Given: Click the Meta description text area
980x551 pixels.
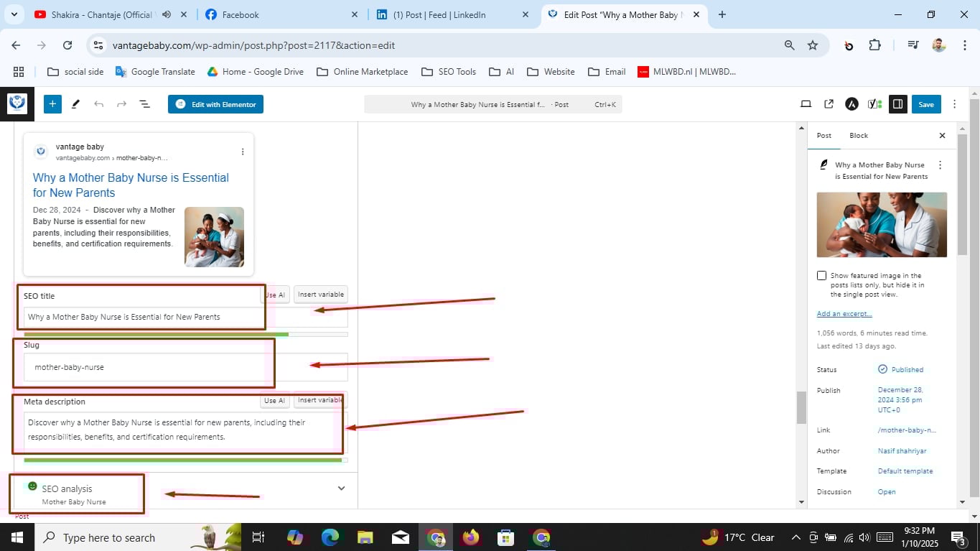Looking at the screenshot, I should [185, 432].
